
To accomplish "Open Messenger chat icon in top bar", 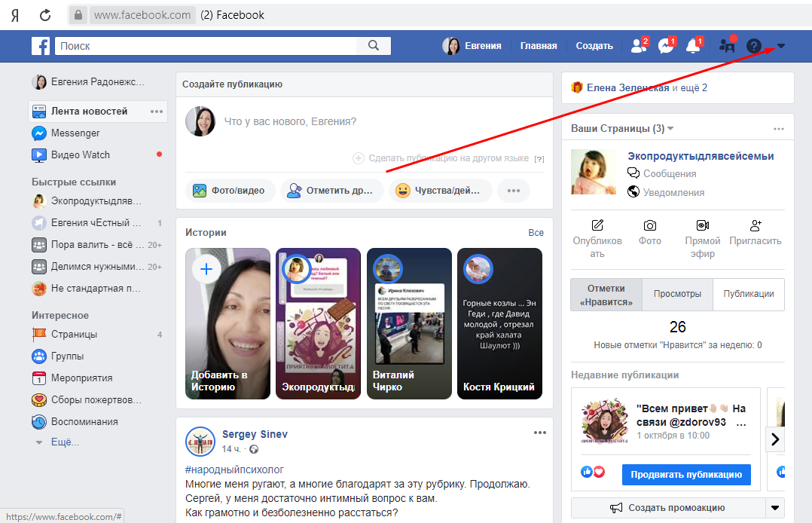I will click(x=666, y=46).
